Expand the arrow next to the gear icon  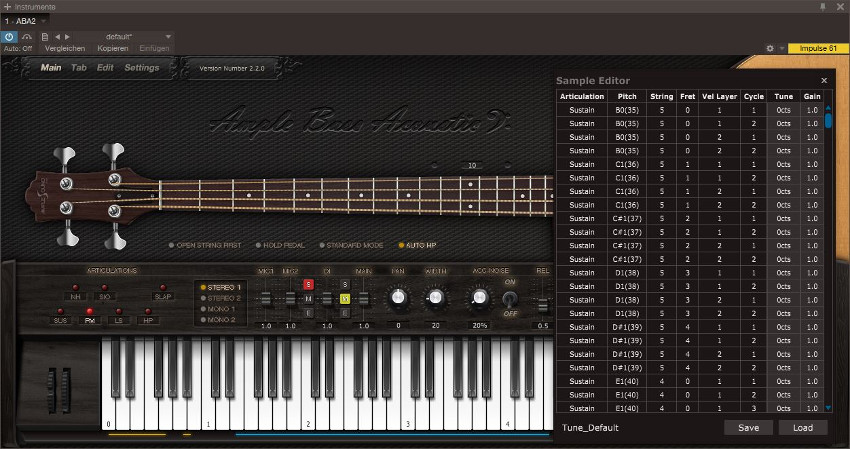[782, 48]
